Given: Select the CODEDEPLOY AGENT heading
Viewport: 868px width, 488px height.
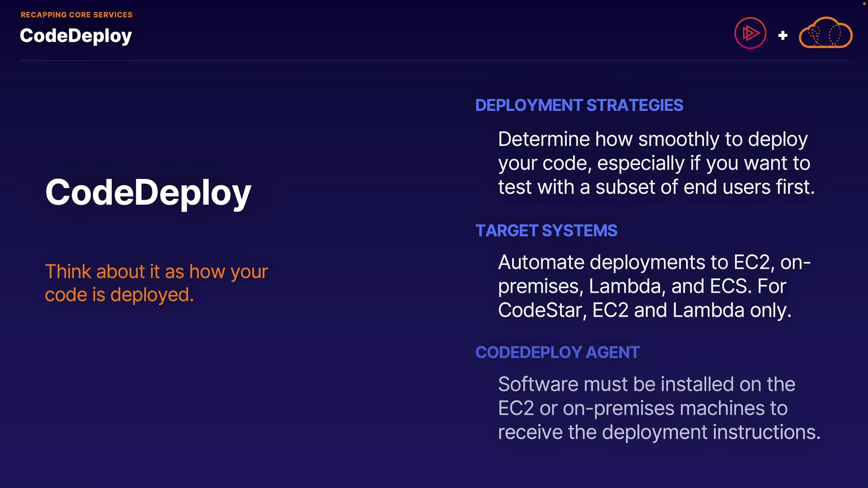Looking at the screenshot, I should coord(557,352).
